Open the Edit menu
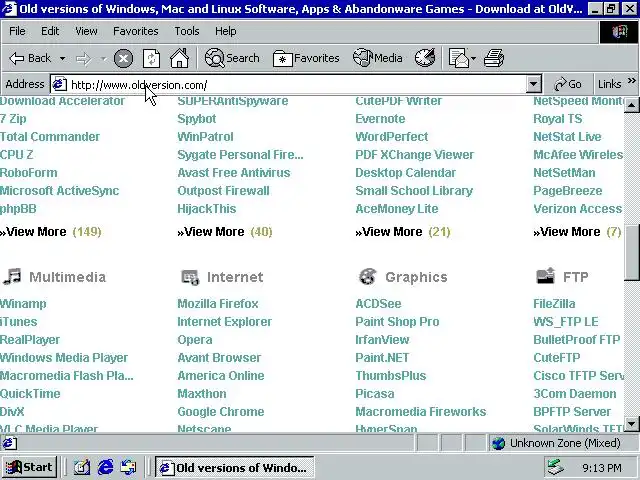Screen dimensions: 640x480 [50, 31]
